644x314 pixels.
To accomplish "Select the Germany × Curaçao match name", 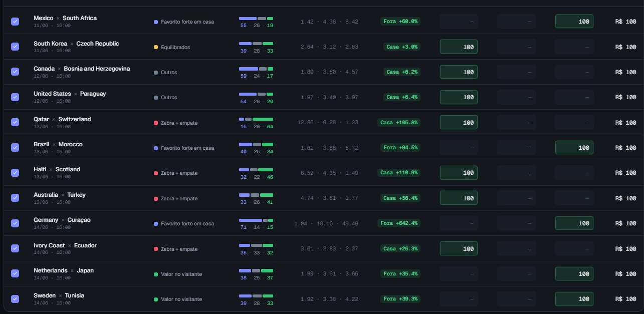I will click(x=62, y=220).
